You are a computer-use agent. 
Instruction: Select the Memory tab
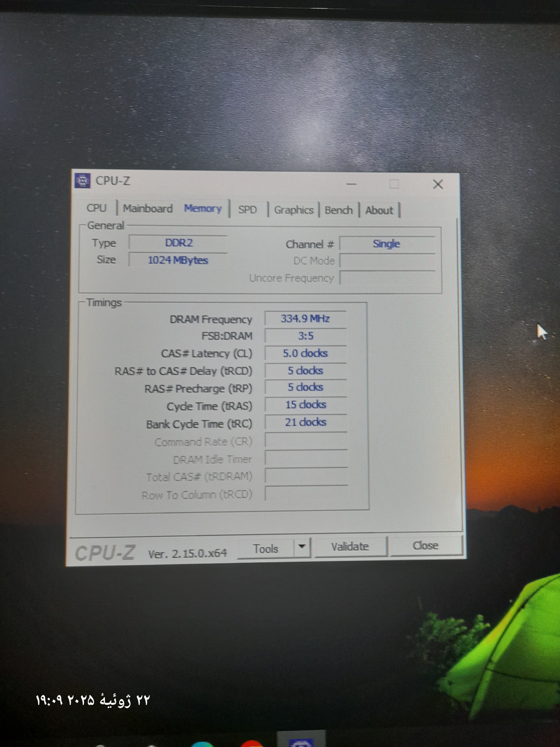click(x=202, y=209)
